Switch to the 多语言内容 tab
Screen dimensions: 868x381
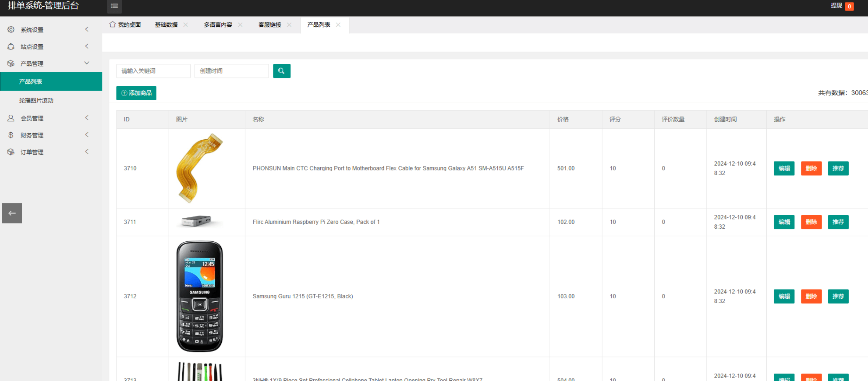pyautogui.click(x=218, y=25)
